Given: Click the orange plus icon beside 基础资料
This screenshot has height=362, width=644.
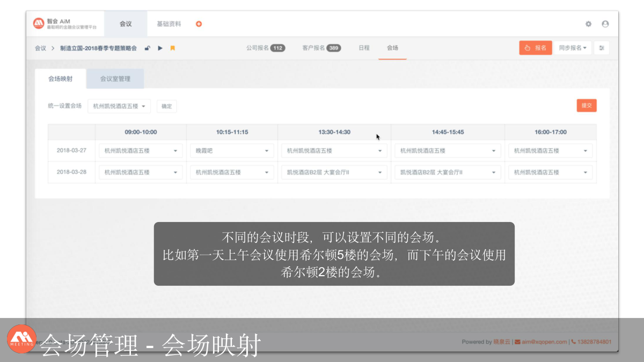Looking at the screenshot, I should [x=199, y=24].
